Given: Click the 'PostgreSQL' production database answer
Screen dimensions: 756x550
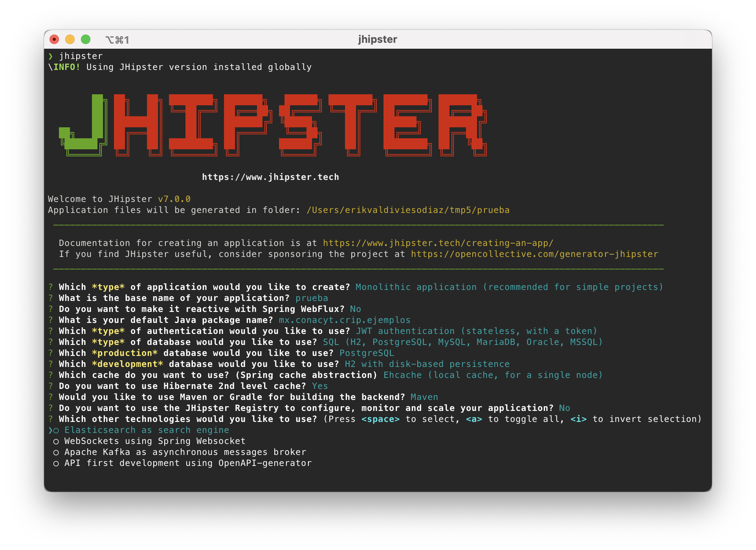Looking at the screenshot, I should point(367,353).
